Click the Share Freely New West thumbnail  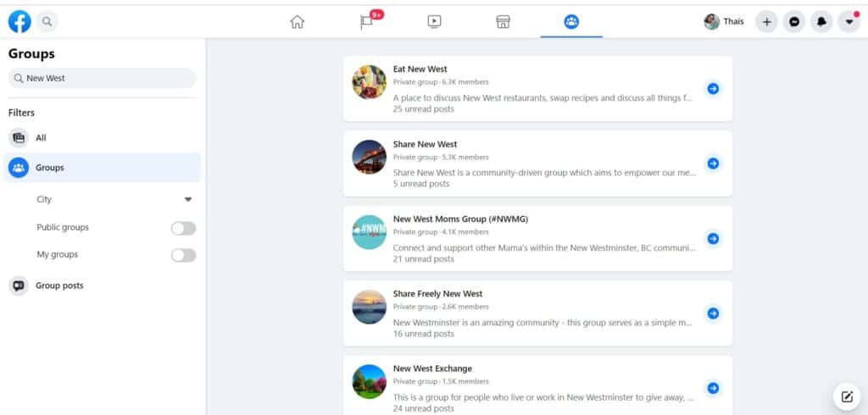point(370,307)
